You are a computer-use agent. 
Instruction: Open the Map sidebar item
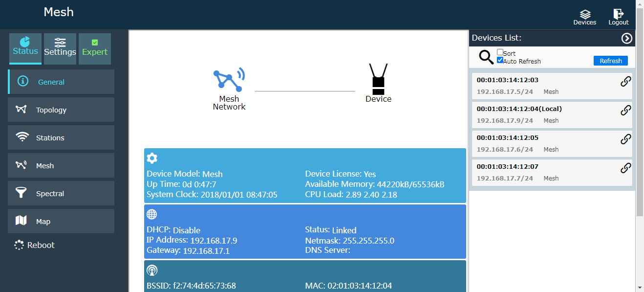[61, 222]
